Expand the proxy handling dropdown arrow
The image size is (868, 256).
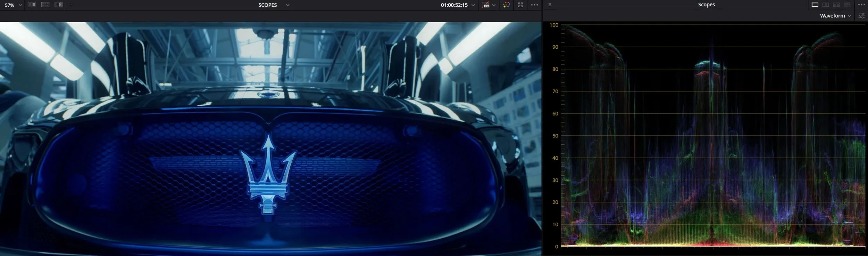click(494, 5)
